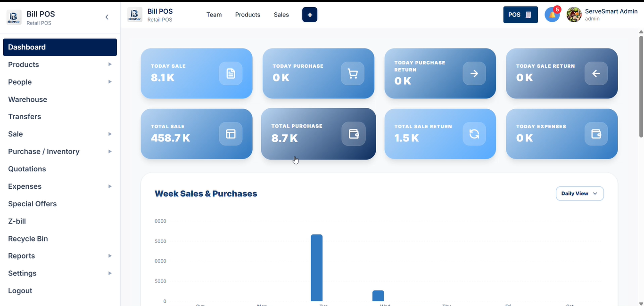644x306 pixels.
Task: Click refresh icon on Total Sale Return card
Action: tap(474, 134)
